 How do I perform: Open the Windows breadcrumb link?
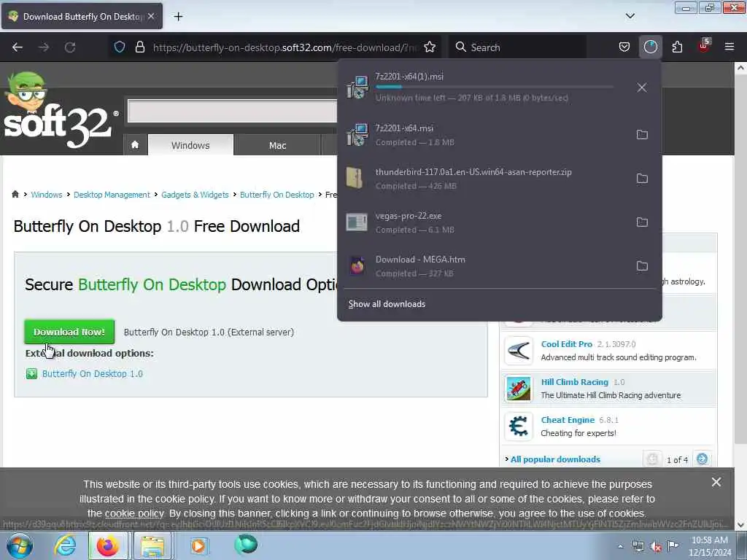point(47,195)
